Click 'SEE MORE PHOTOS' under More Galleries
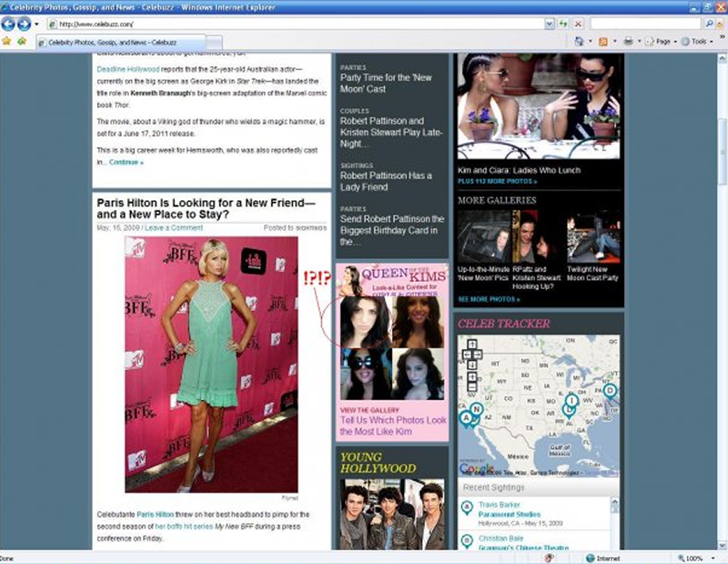The image size is (728, 564). pos(489,299)
